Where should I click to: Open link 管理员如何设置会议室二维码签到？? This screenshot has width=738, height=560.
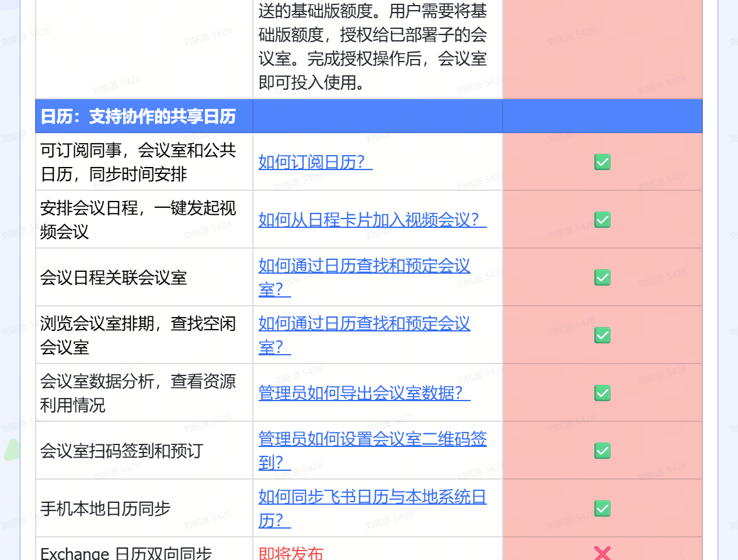click(372, 450)
